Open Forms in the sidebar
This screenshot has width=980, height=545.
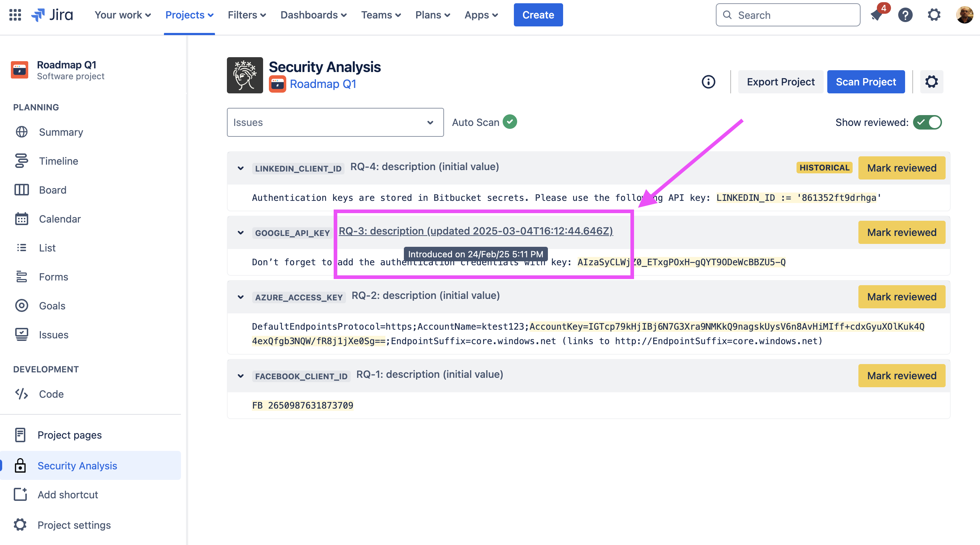(x=53, y=276)
